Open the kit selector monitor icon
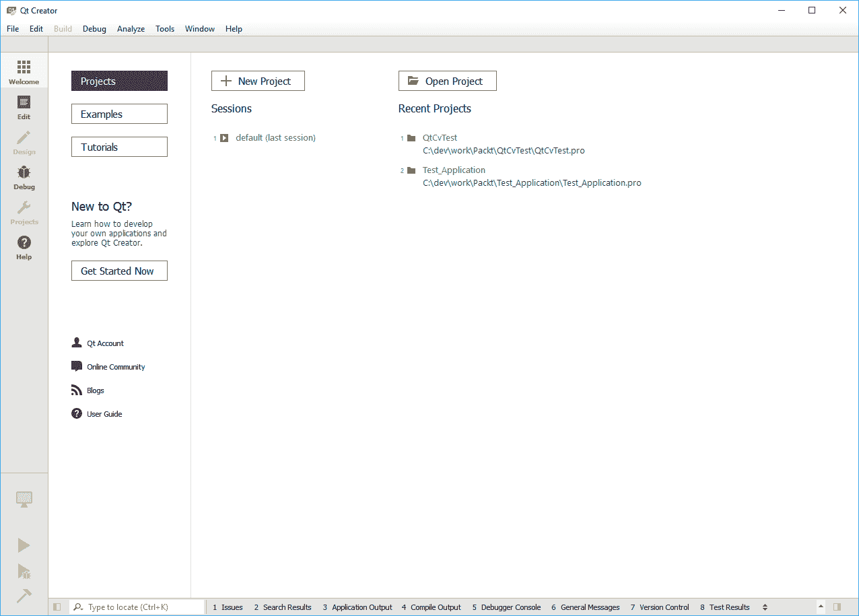859x616 pixels. click(x=24, y=500)
